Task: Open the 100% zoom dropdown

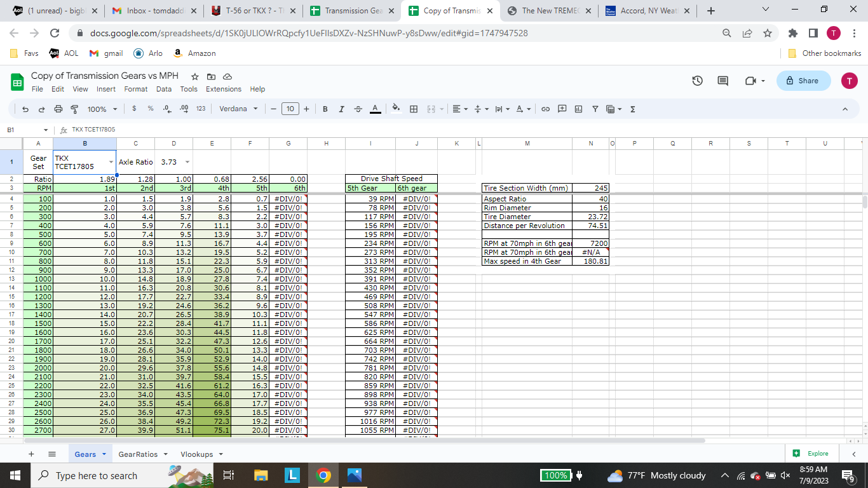Action: coord(102,109)
